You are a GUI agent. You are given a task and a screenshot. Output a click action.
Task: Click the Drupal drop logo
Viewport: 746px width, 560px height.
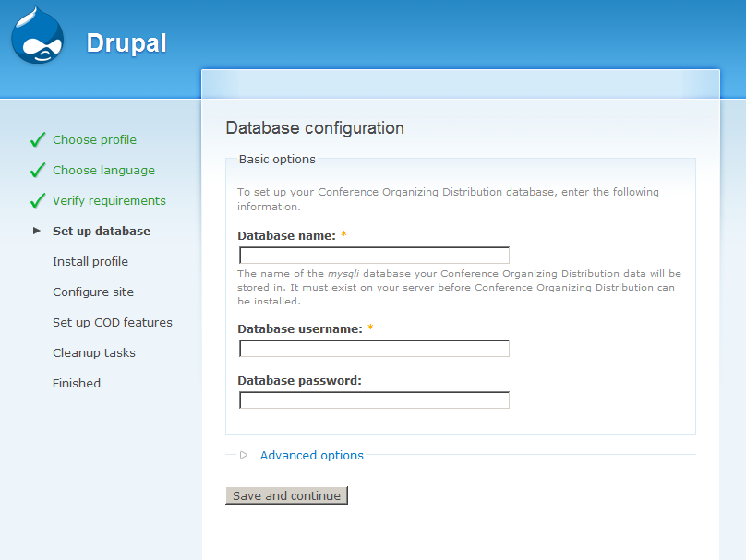point(38,35)
